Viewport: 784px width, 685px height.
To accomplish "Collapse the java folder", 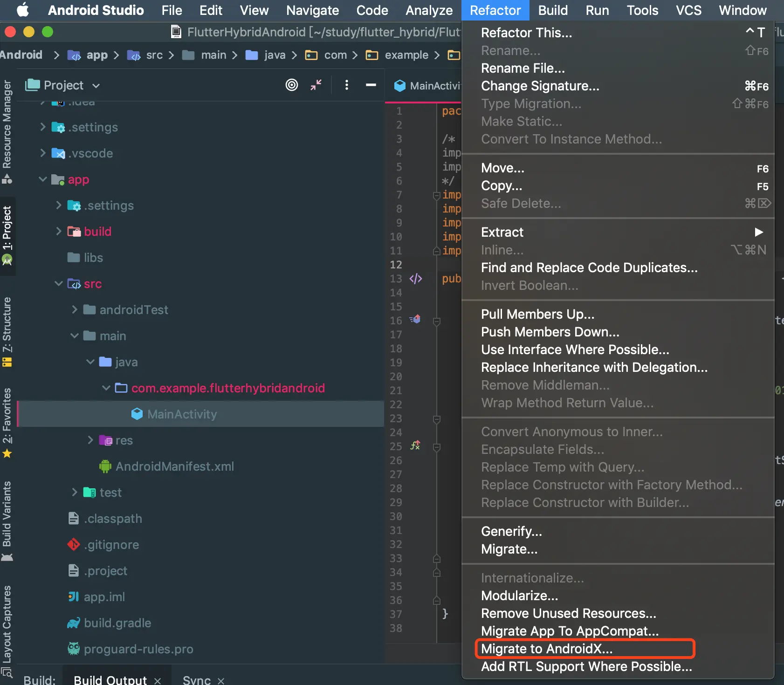I will coord(90,362).
